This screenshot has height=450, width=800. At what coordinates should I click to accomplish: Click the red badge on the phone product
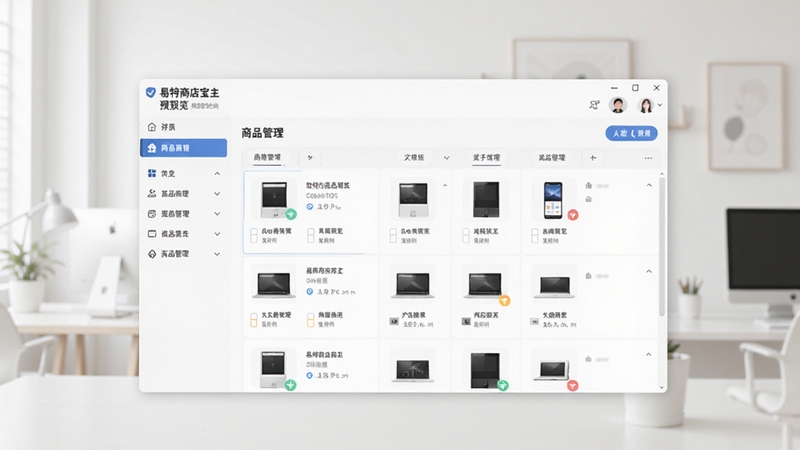point(573,215)
